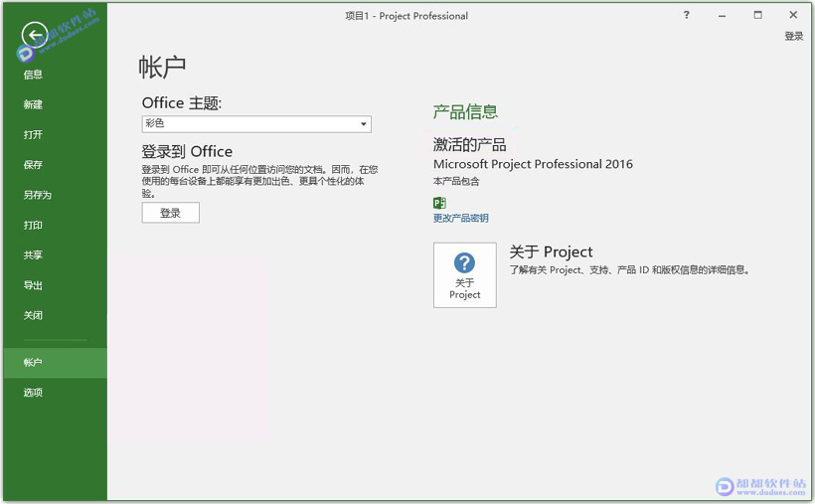Choose 打开 from the left menu
This screenshot has width=815, height=504.
(33, 135)
